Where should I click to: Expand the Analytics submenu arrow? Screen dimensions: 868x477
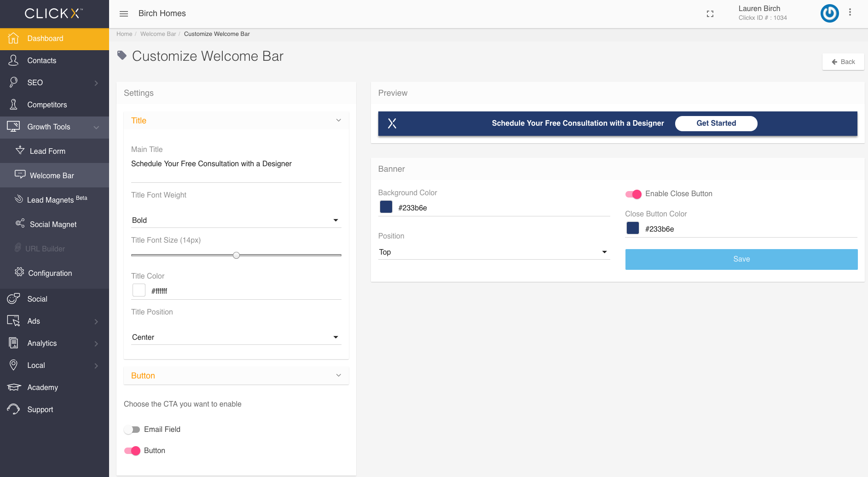[x=96, y=343]
